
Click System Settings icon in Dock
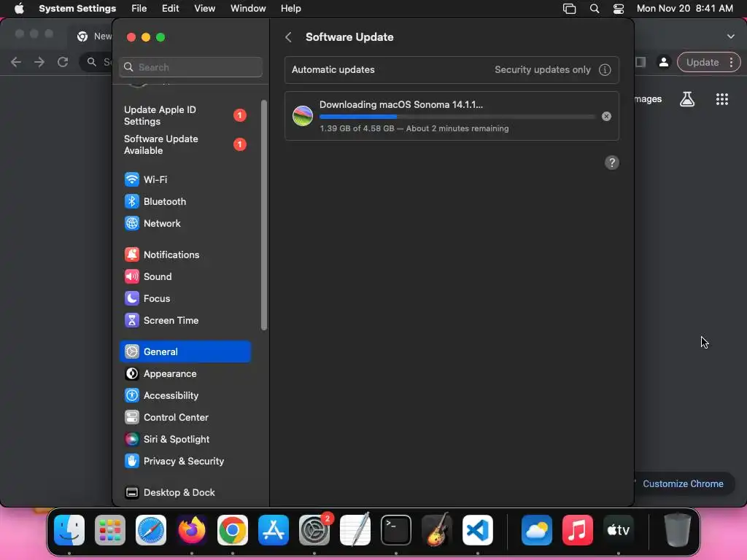(314, 530)
